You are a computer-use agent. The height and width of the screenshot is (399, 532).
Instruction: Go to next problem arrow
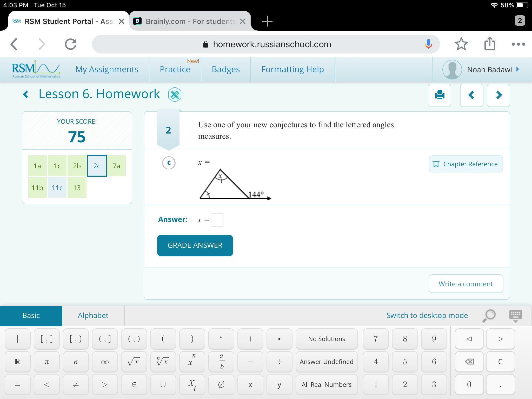point(498,95)
